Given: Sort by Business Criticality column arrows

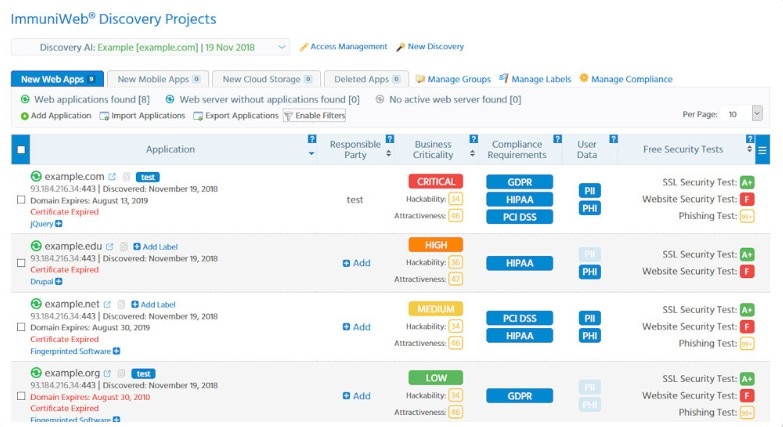Looking at the screenshot, I should [x=472, y=153].
